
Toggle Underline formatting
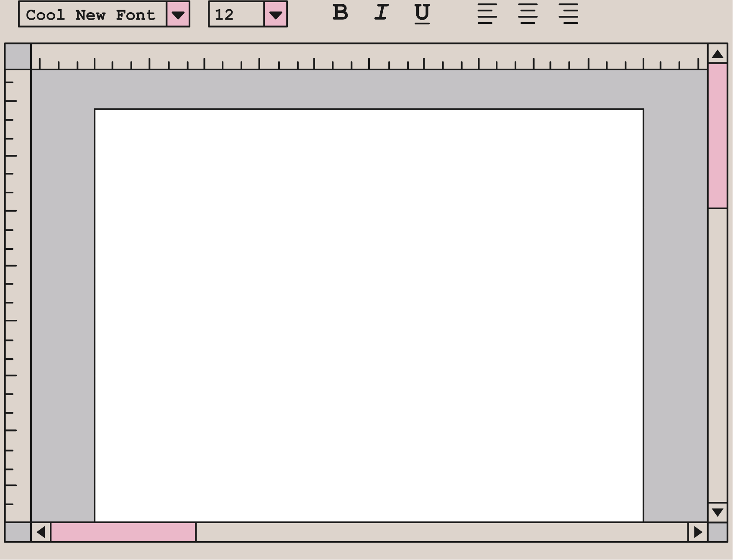tap(422, 13)
